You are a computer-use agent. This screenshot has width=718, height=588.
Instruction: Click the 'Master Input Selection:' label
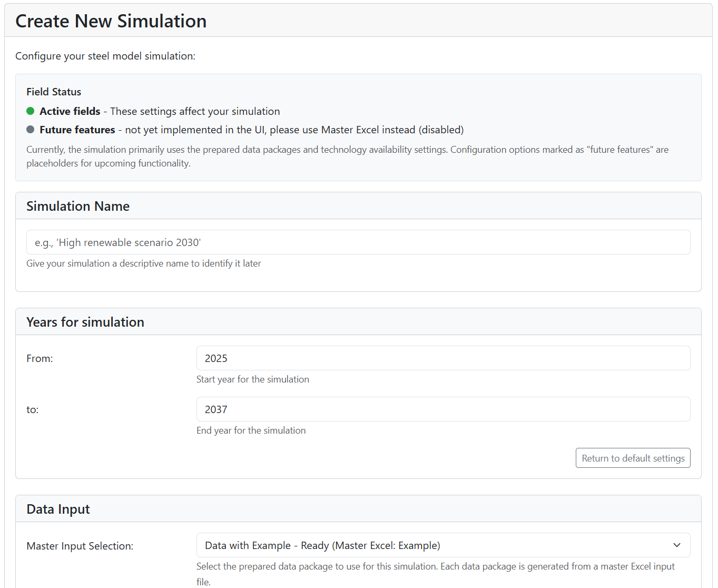80,546
